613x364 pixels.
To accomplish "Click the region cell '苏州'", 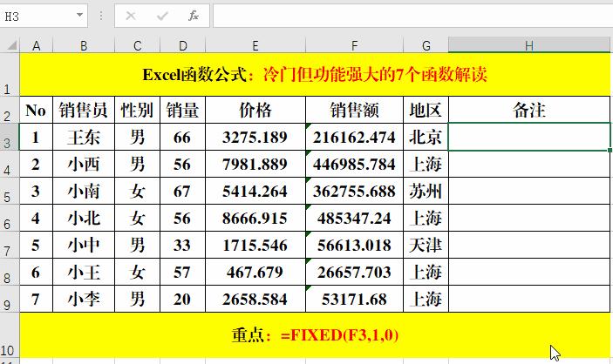I will point(426,191).
